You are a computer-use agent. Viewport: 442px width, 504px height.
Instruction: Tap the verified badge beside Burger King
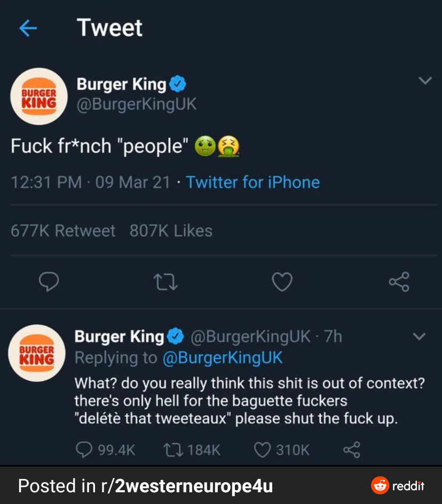178,84
